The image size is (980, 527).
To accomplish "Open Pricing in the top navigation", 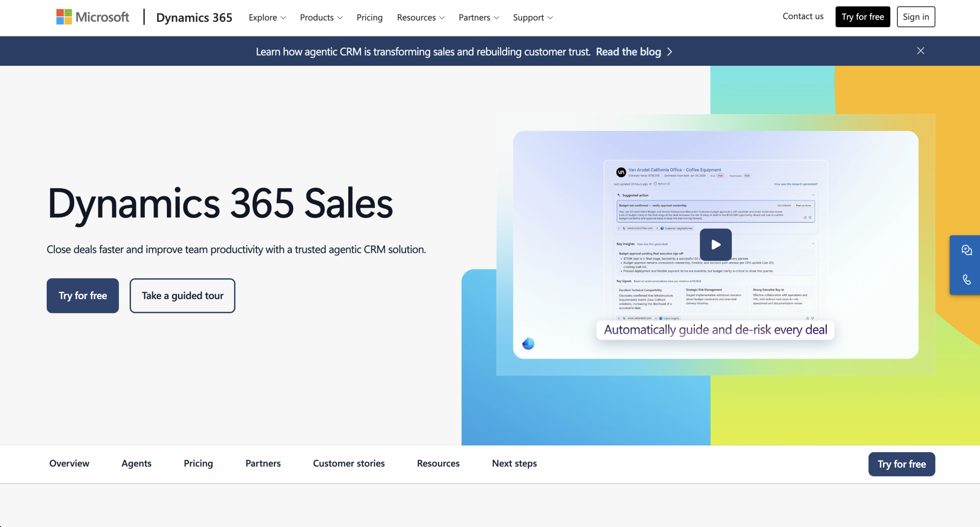I will click(369, 18).
